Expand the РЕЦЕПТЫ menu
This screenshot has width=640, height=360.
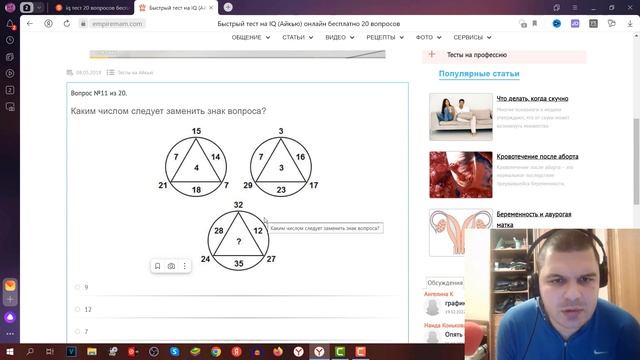point(385,37)
